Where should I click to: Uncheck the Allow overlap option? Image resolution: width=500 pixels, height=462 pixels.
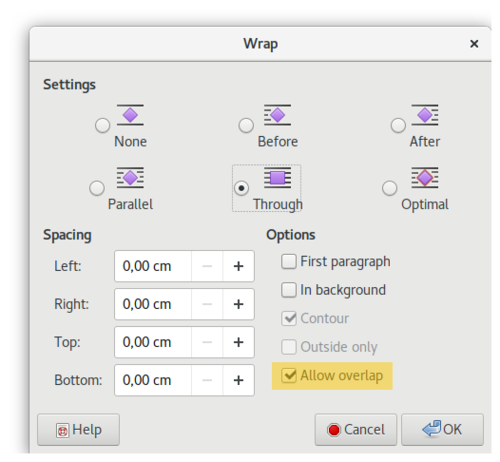coord(289,375)
